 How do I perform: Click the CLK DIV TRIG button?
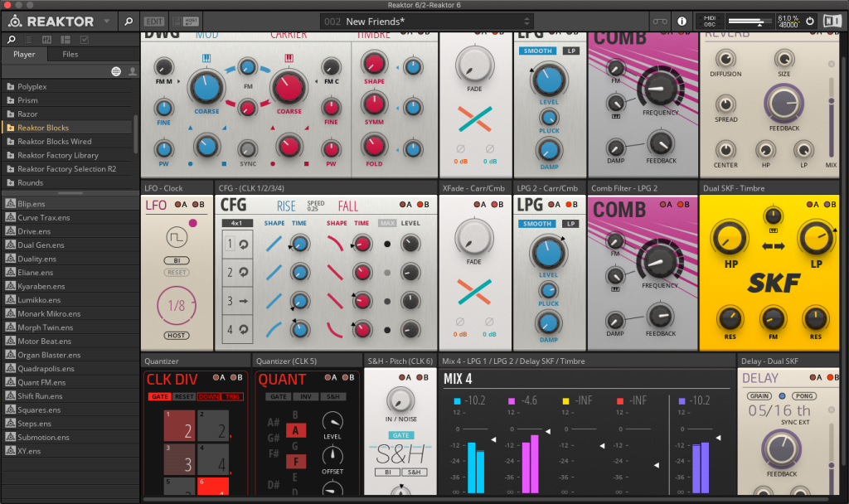pos(232,397)
